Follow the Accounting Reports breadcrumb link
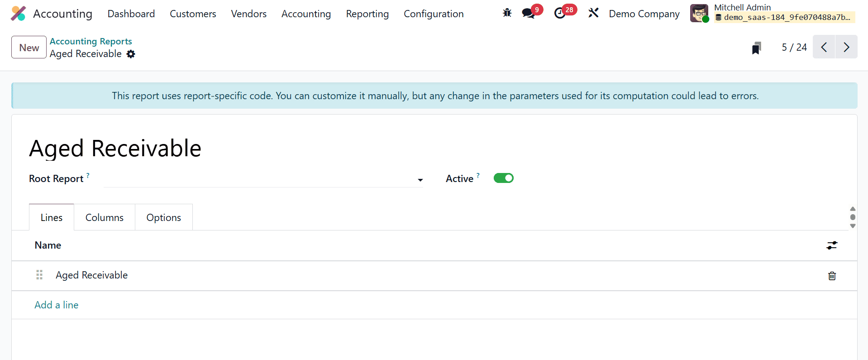This screenshot has width=868, height=360. 91,41
